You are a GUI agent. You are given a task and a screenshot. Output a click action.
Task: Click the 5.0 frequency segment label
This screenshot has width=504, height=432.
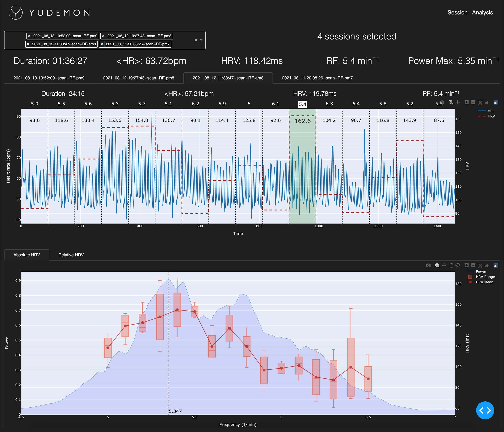(34, 104)
